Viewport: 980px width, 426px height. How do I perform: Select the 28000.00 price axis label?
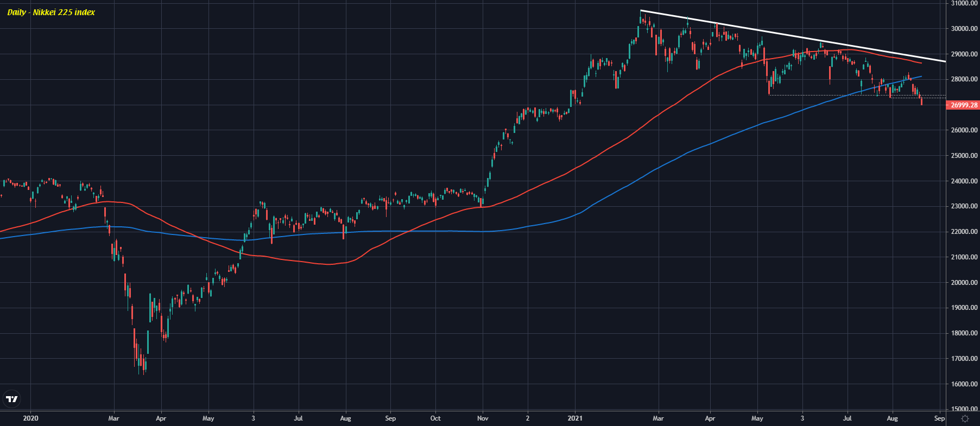click(965, 79)
